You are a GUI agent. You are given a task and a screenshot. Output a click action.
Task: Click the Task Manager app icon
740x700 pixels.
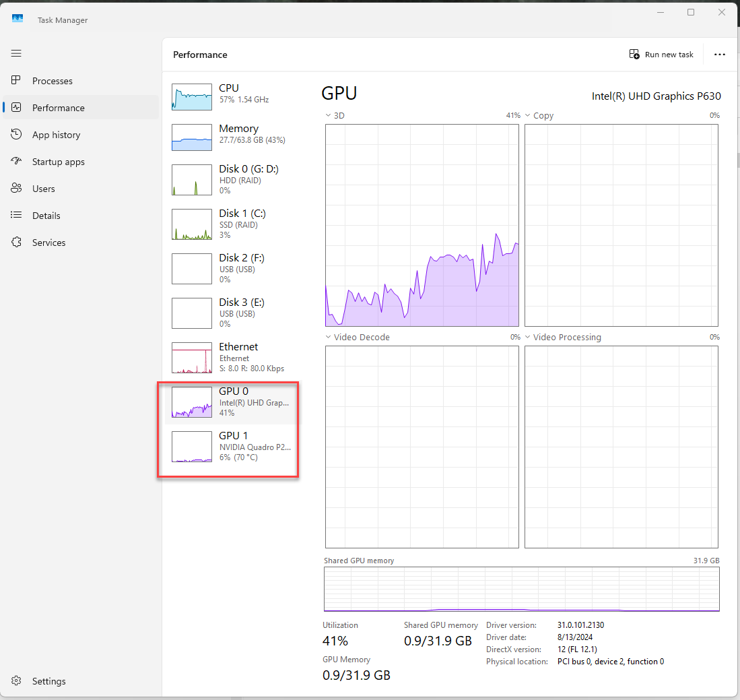coord(18,18)
